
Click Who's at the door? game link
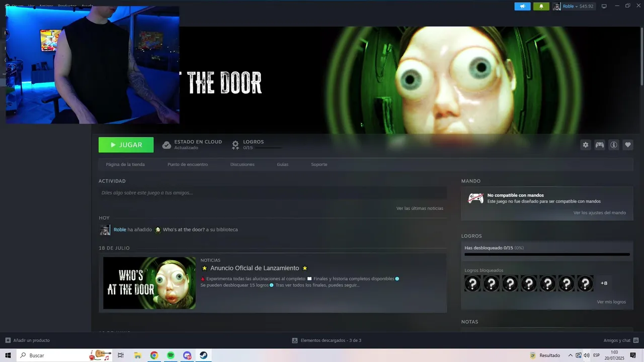click(184, 230)
